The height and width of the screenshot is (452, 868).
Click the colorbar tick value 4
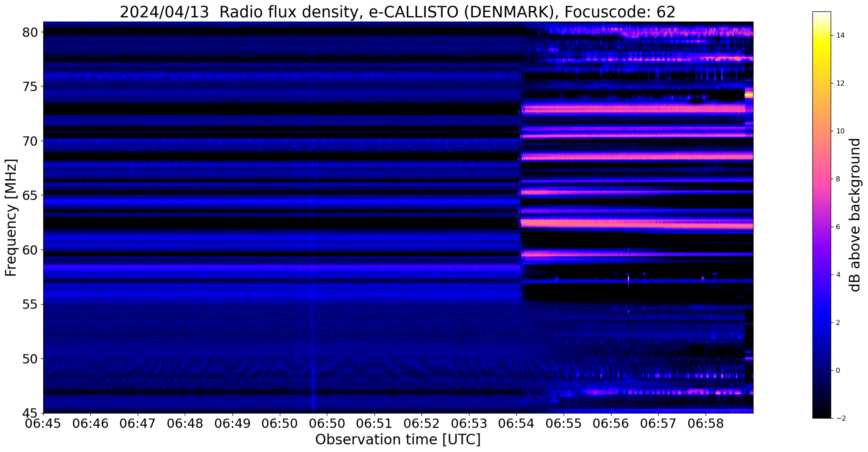(838, 275)
